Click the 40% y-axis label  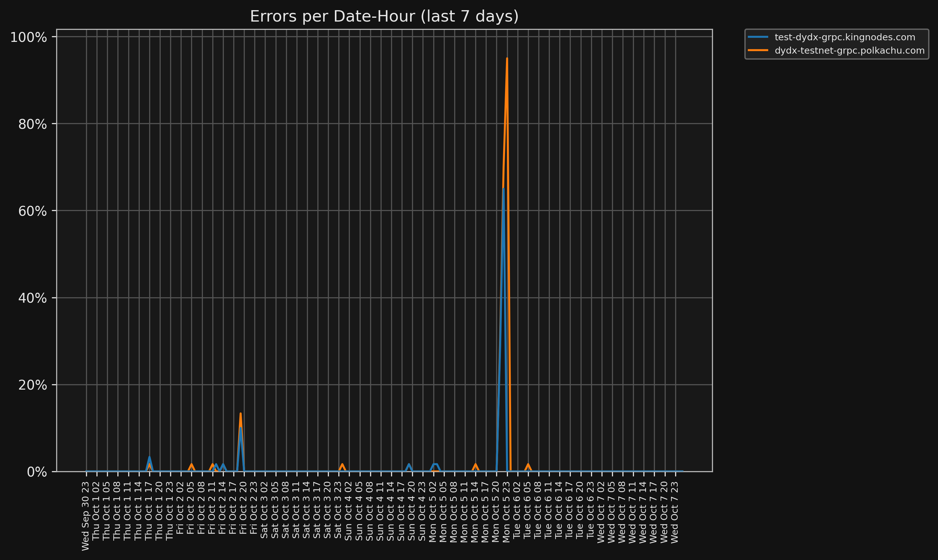click(32, 298)
